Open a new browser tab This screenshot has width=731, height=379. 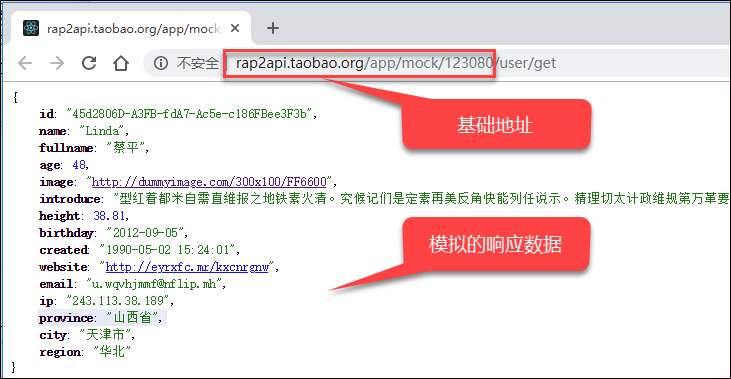click(273, 28)
